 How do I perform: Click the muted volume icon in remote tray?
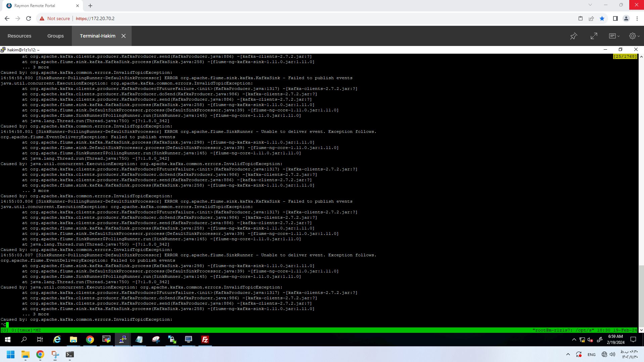coord(590,340)
